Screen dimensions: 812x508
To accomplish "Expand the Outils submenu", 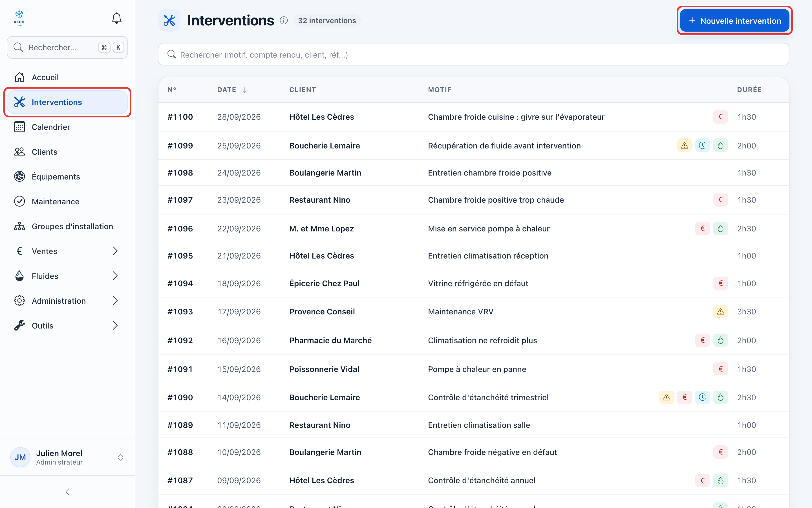I will coord(115,326).
